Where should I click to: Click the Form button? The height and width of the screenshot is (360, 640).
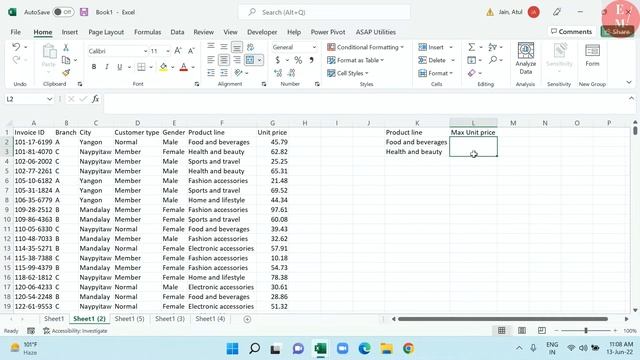point(592,56)
